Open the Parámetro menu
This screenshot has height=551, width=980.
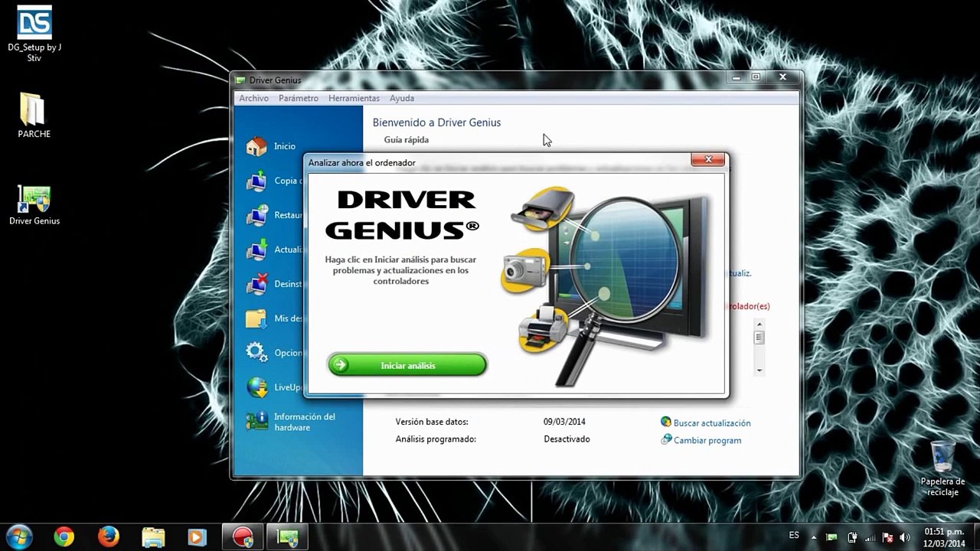(x=299, y=98)
